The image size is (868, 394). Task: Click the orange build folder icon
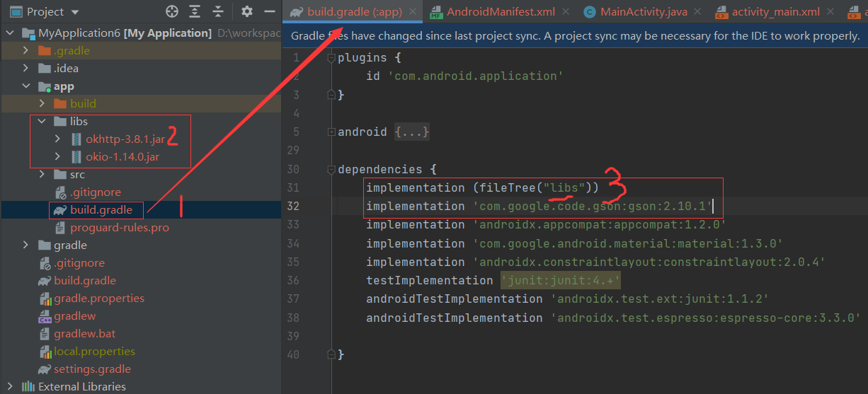[x=61, y=104]
